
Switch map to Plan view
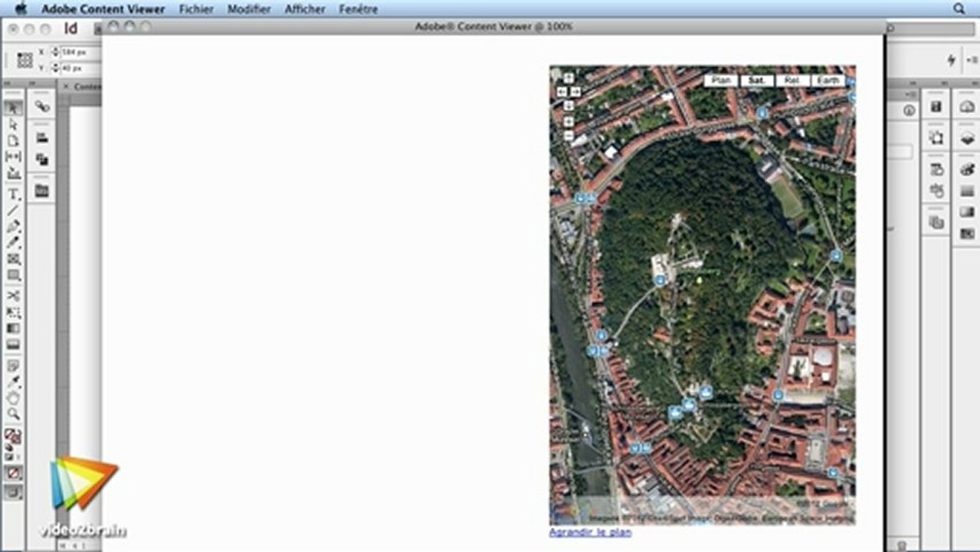pos(721,80)
